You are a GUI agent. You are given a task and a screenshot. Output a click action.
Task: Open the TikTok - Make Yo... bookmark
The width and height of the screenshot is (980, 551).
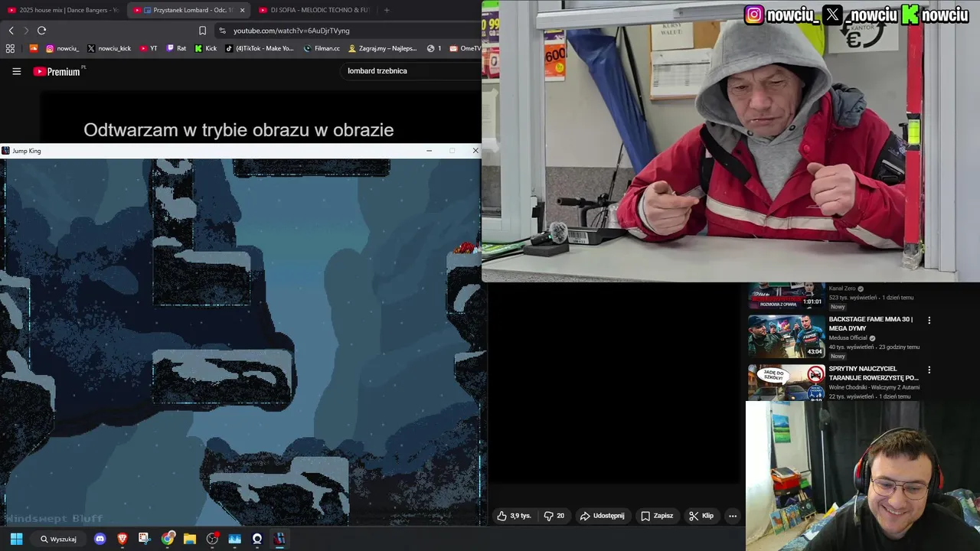[260, 48]
